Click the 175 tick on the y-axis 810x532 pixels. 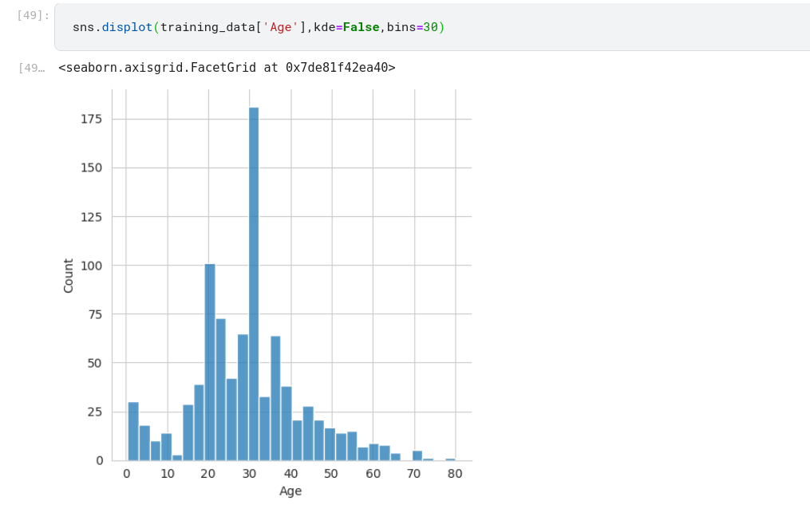[92, 119]
